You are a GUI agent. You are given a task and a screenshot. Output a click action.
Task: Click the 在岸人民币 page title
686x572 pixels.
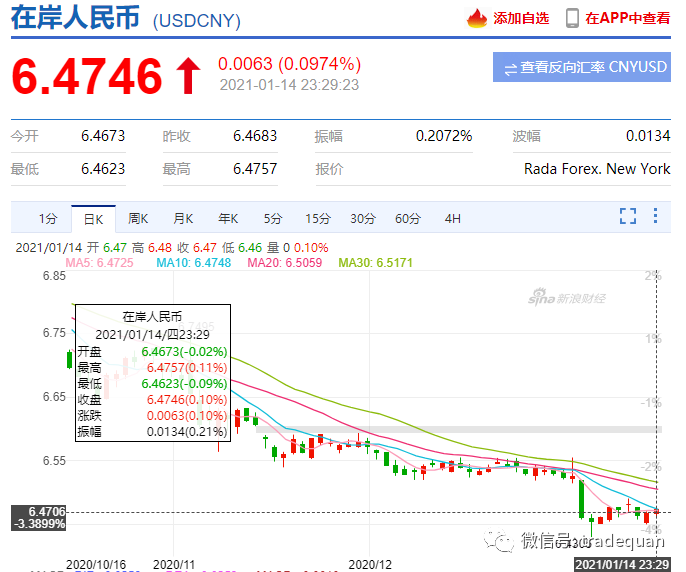pos(75,18)
